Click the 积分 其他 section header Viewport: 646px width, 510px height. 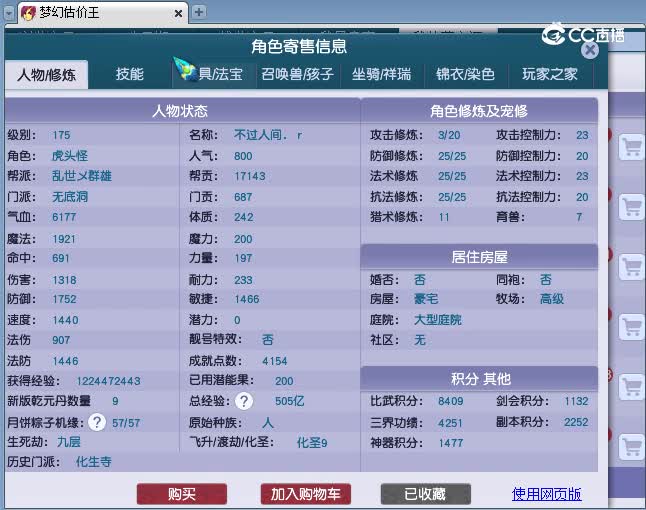coord(479,379)
